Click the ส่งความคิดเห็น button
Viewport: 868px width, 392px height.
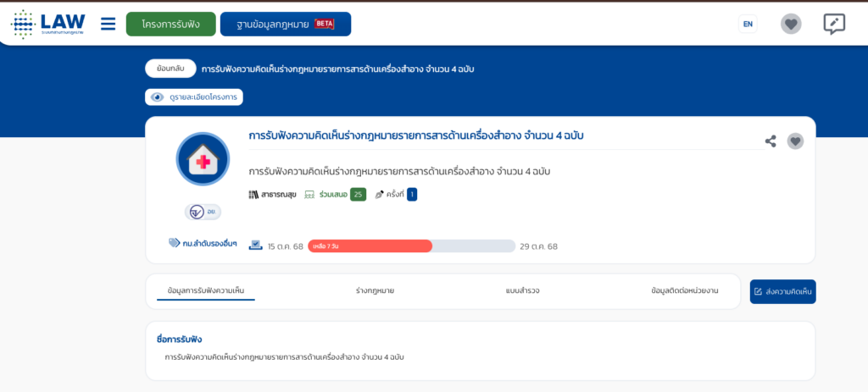point(782,291)
